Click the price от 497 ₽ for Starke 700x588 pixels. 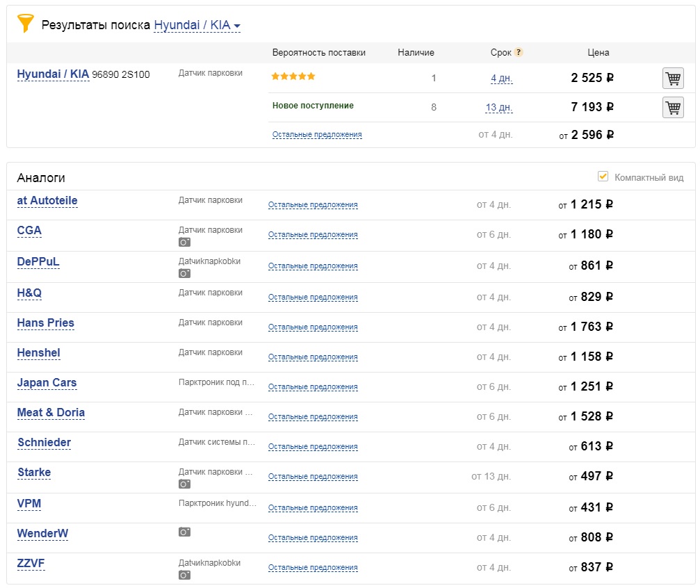coord(591,476)
